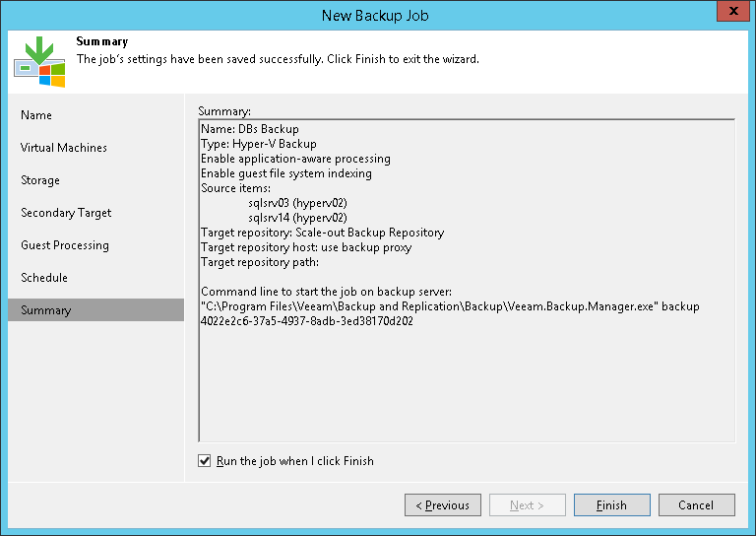Select the Summary step in sidebar
The height and width of the screenshot is (536, 756).
point(46,310)
